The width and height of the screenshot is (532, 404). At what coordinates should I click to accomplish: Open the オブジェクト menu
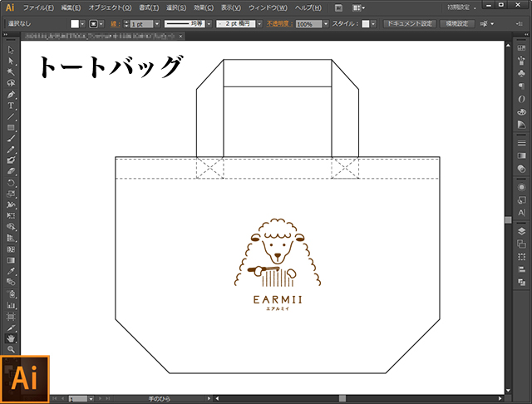110,7
